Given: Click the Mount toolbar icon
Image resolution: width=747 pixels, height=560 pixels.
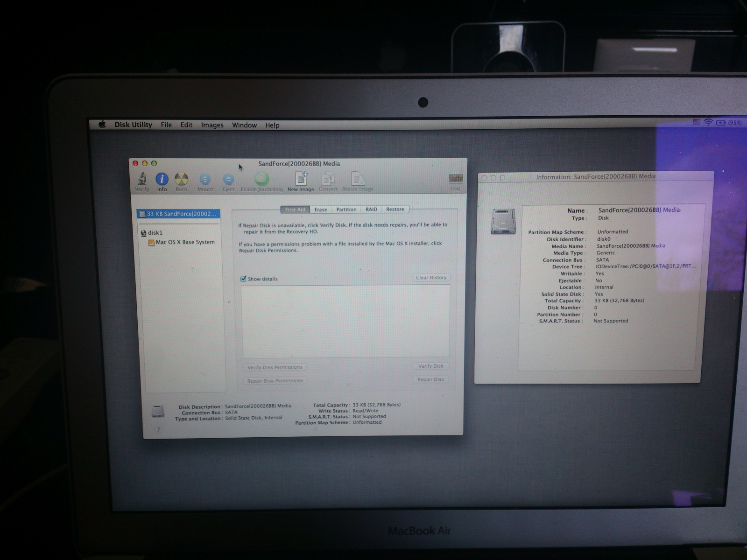Looking at the screenshot, I should tap(205, 179).
